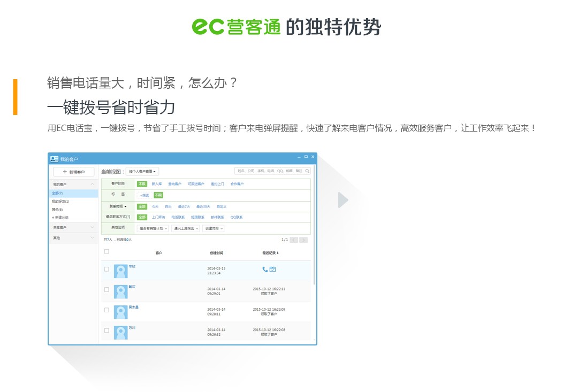
Task: Click the vertical scrollbar of the customer list
Action: pyautogui.click(x=315, y=225)
